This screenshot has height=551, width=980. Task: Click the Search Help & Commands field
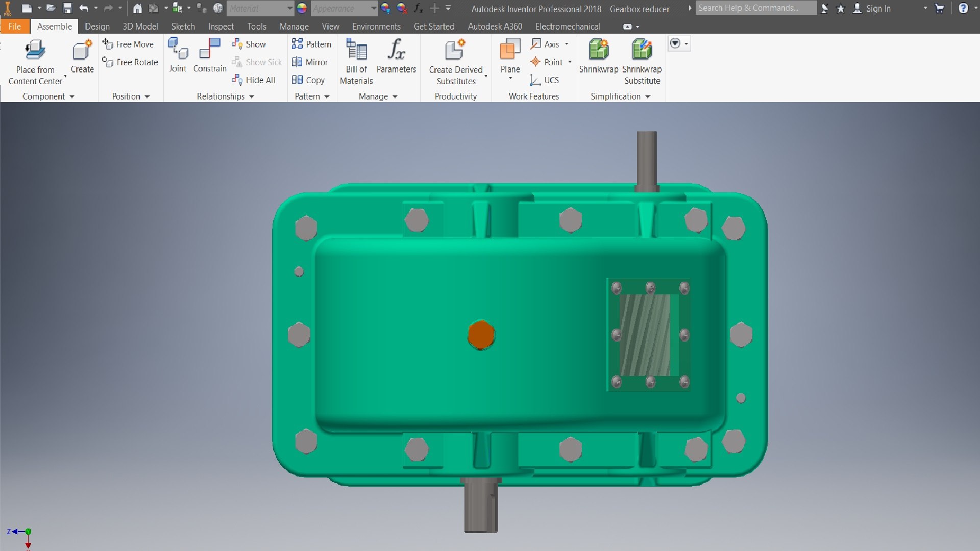pos(756,8)
